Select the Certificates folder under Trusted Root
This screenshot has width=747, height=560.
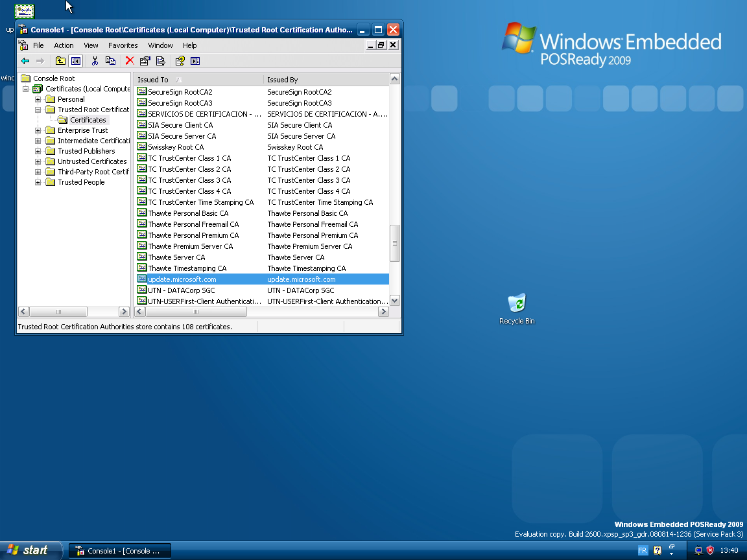[88, 120]
